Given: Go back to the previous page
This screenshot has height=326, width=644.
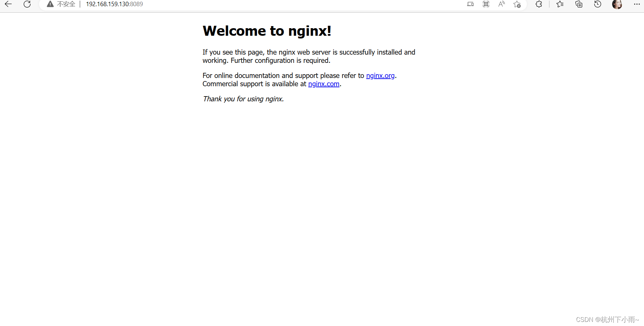Looking at the screenshot, I should tap(8, 4).
